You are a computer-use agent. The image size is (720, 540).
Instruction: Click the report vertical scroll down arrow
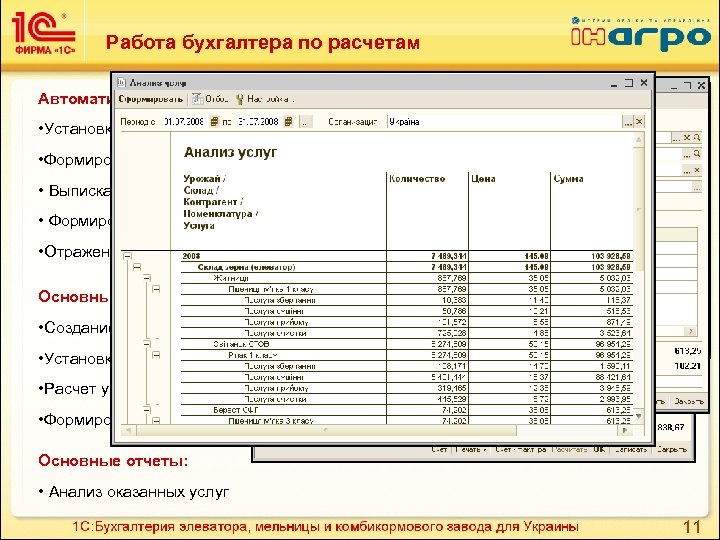pyautogui.click(x=639, y=416)
